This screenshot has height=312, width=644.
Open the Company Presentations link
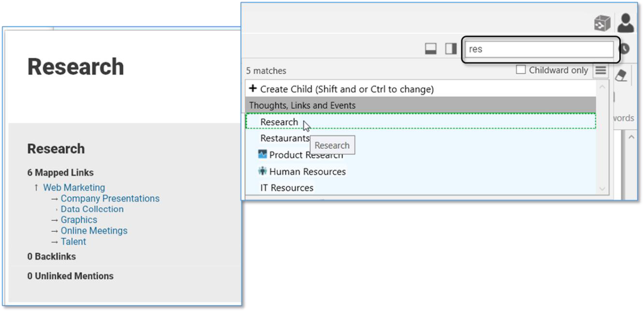click(110, 198)
